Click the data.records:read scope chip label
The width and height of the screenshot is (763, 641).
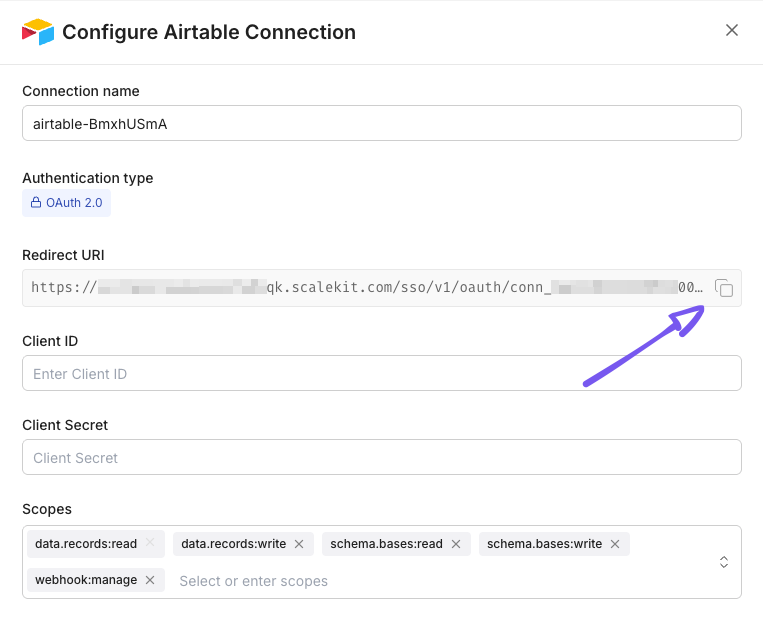coord(86,544)
